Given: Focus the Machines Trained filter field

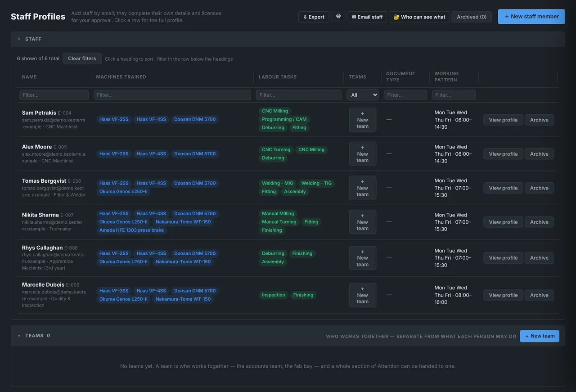Looking at the screenshot, I should click(x=172, y=95).
